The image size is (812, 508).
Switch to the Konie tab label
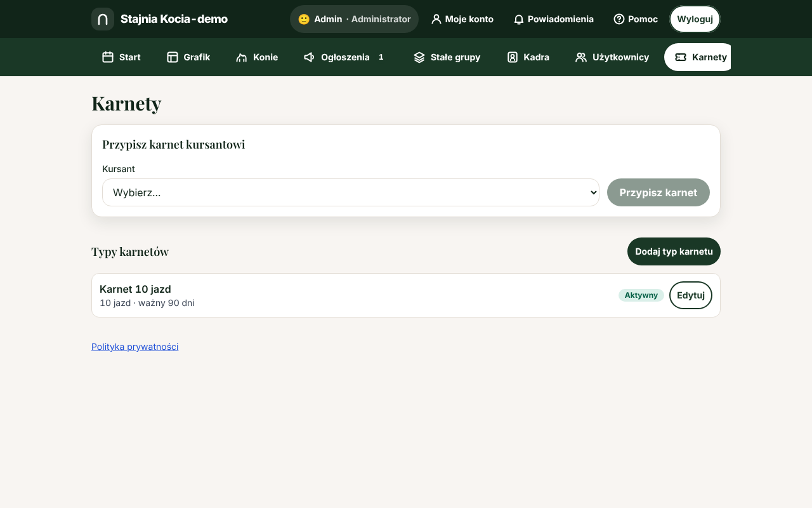tap(265, 57)
